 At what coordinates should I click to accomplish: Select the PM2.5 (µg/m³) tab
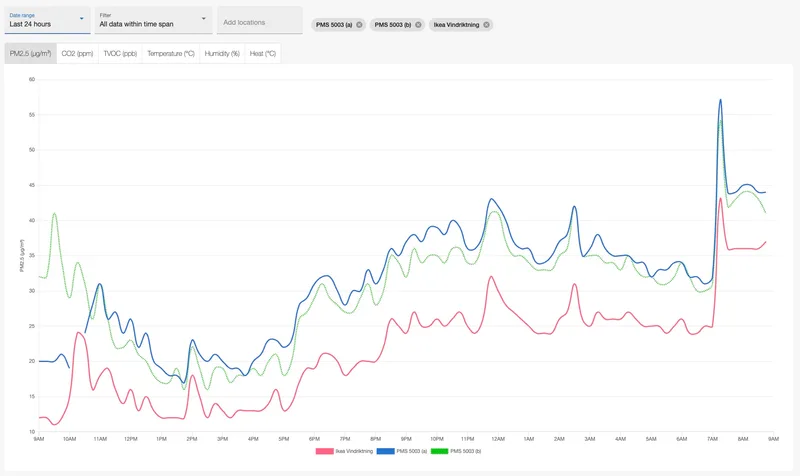30,53
